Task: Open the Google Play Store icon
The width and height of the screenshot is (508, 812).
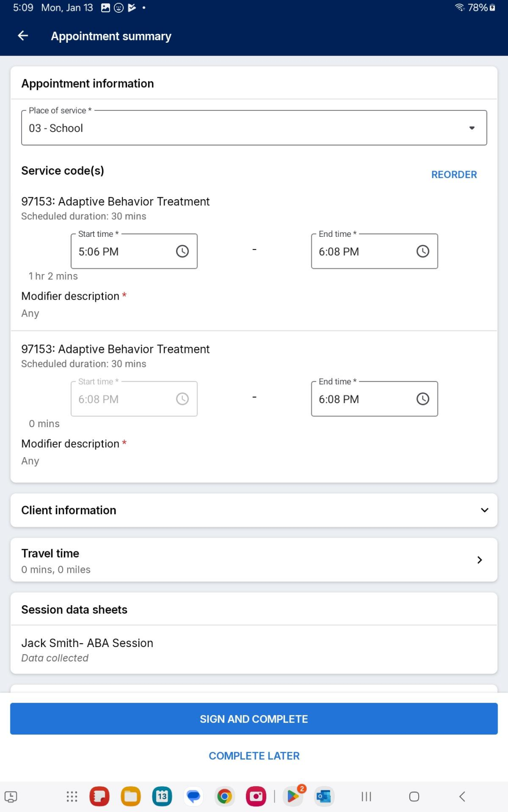Action: pyautogui.click(x=293, y=796)
